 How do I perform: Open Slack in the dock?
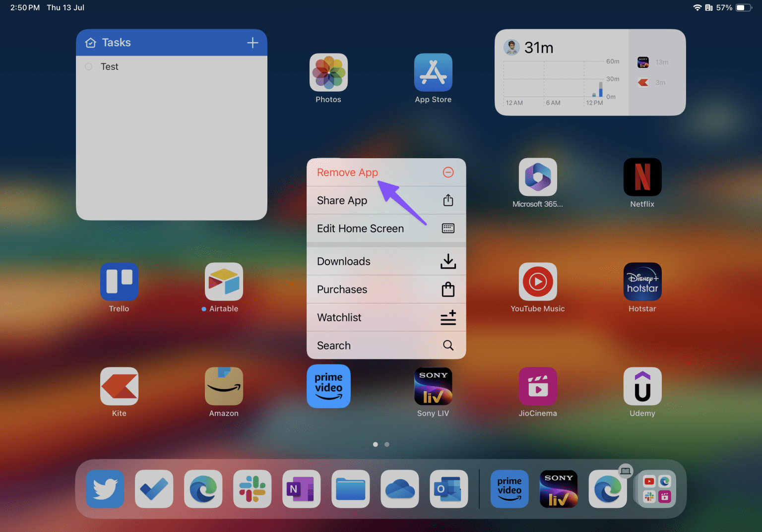pos(252,489)
